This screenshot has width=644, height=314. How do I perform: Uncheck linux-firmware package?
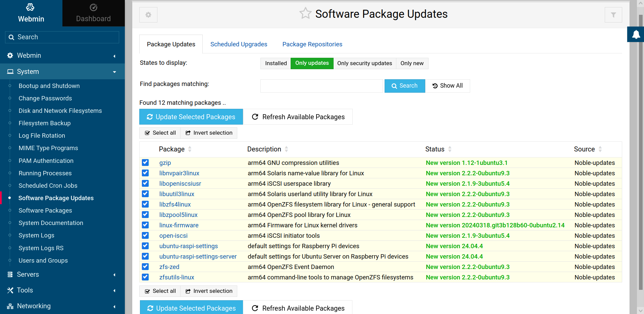click(145, 225)
